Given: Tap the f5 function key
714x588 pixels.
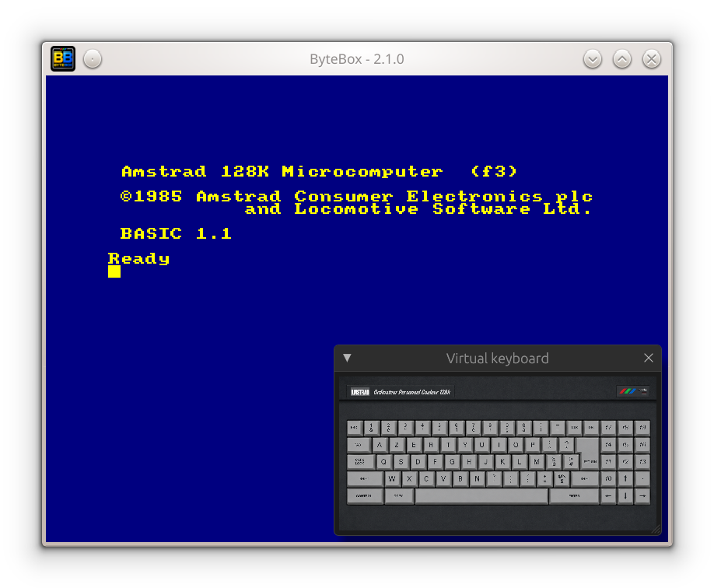Looking at the screenshot, I should pos(625,445).
